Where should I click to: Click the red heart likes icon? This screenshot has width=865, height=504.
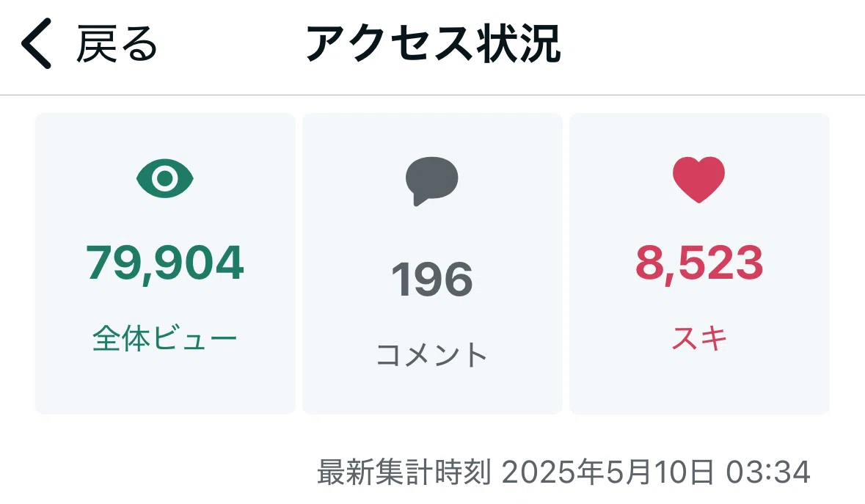pyautogui.click(x=699, y=180)
